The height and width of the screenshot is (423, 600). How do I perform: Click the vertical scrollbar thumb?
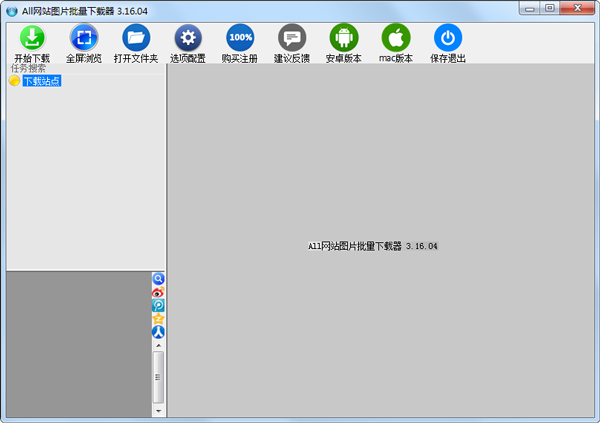[x=158, y=377]
